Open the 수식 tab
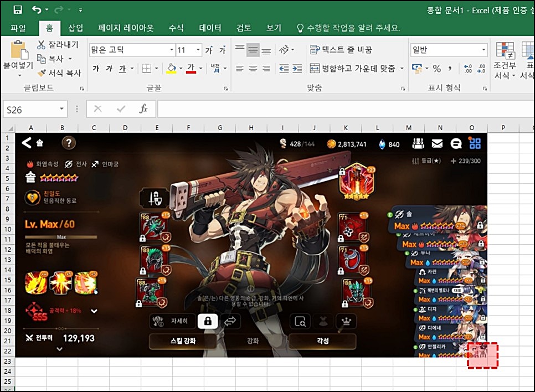 click(176, 28)
